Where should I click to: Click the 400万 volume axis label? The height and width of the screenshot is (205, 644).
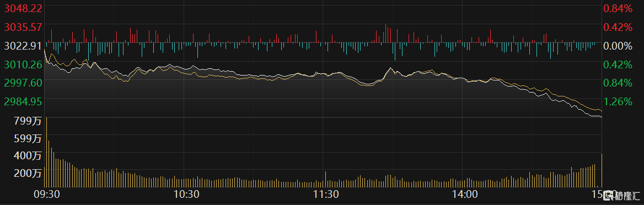click(x=28, y=156)
